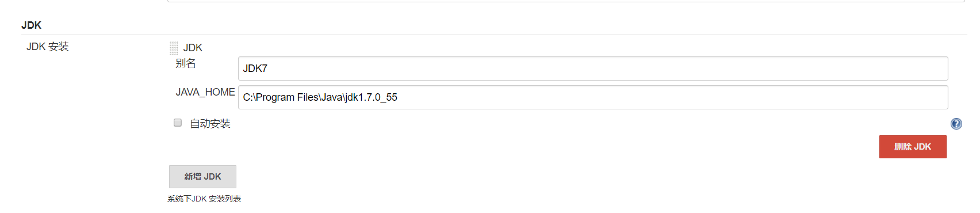Enable the 自动安装 checkbox
The height and width of the screenshot is (213, 980).
[178, 123]
